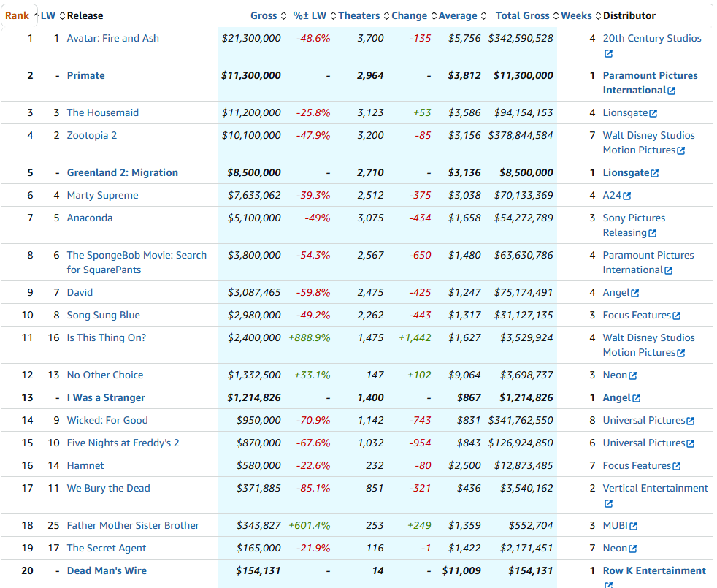Click external link icon after MUBI
This screenshot has width=717, height=588.
(633, 526)
